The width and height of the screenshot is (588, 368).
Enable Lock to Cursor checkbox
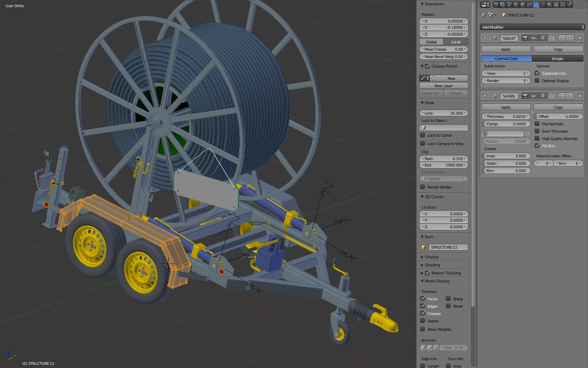coord(423,135)
